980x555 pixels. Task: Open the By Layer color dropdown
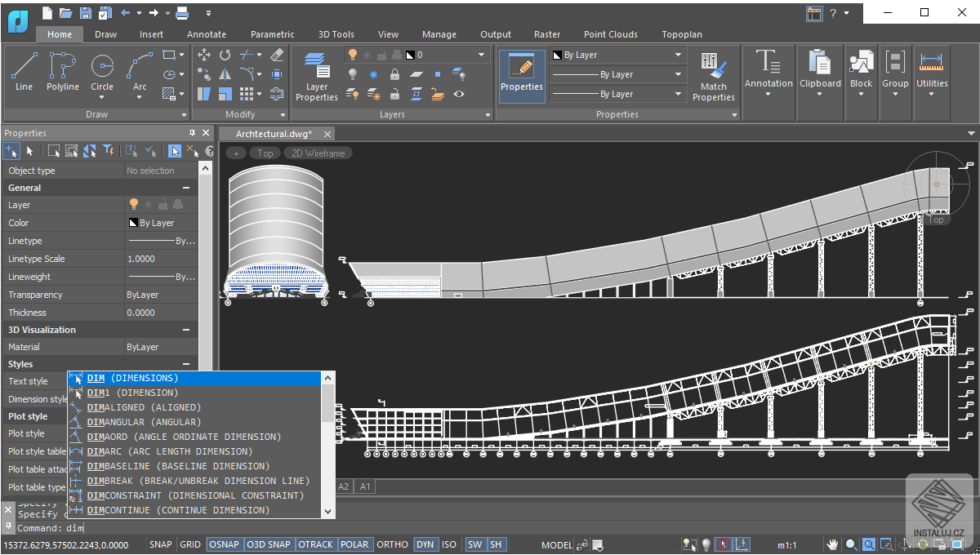point(617,55)
